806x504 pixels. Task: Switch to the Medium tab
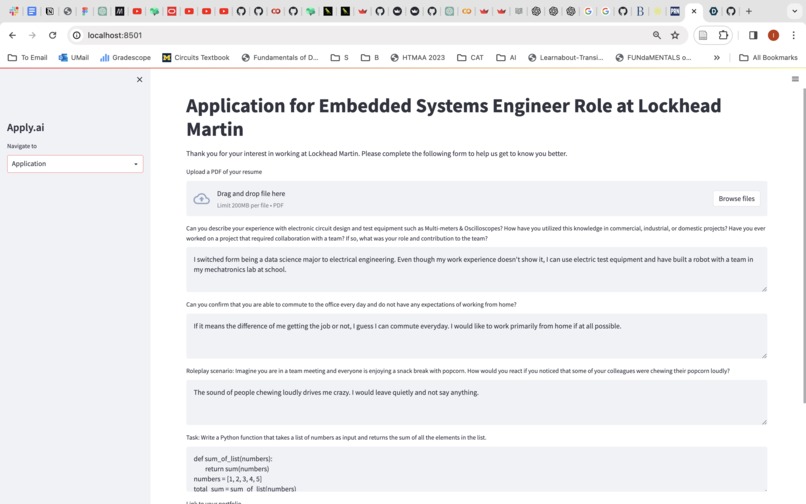point(119,11)
